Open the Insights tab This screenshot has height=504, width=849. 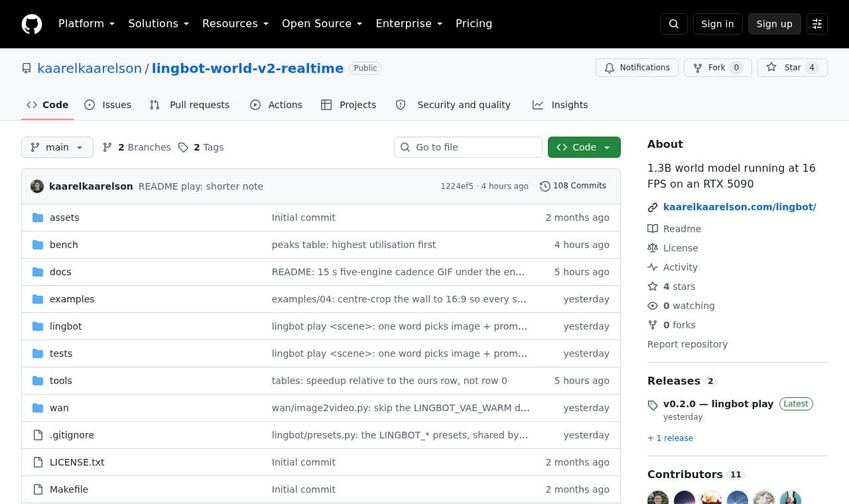pos(560,105)
